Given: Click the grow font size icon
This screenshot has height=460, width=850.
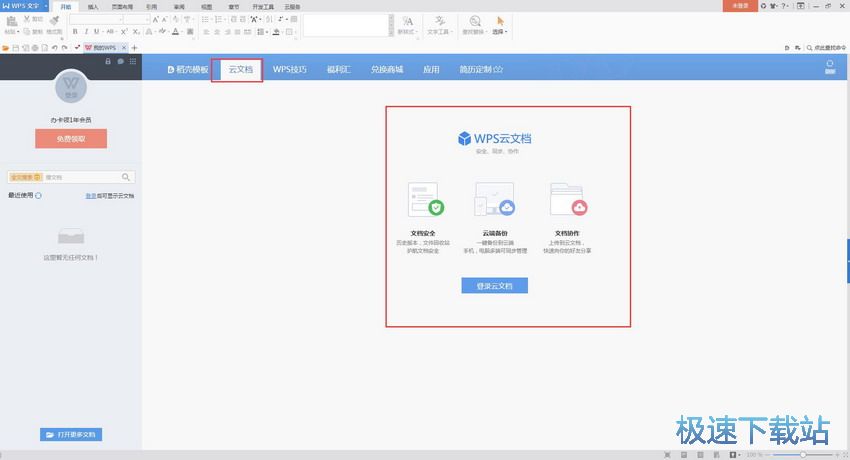Looking at the screenshot, I should coord(156,20).
